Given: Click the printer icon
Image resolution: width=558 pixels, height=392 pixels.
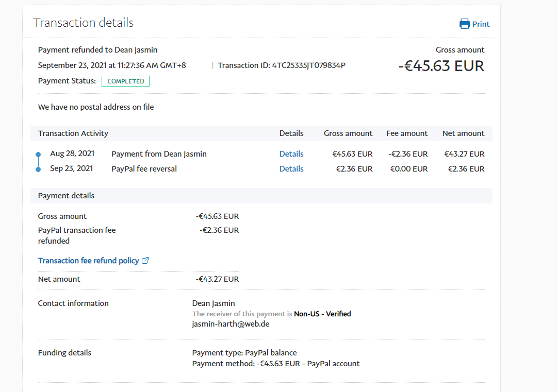Looking at the screenshot, I should [x=464, y=24].
